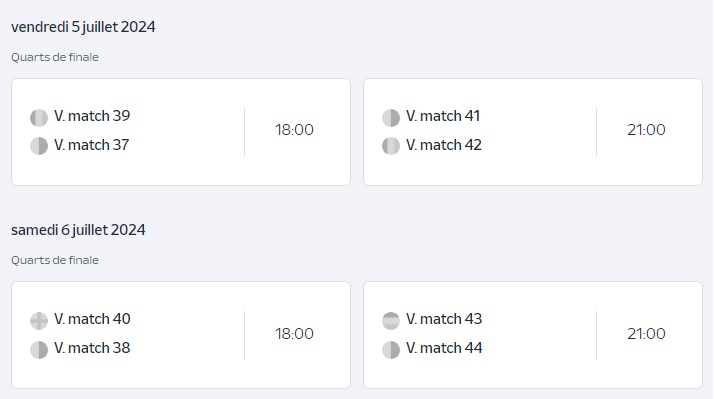Screen dimensions: 714x399
Task: Select the V. match 41 team name
Action: click(x=443, y=116)
